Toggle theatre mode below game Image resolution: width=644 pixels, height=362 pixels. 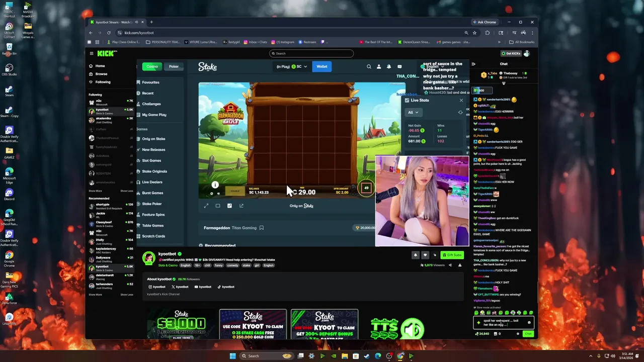point(218,206)
